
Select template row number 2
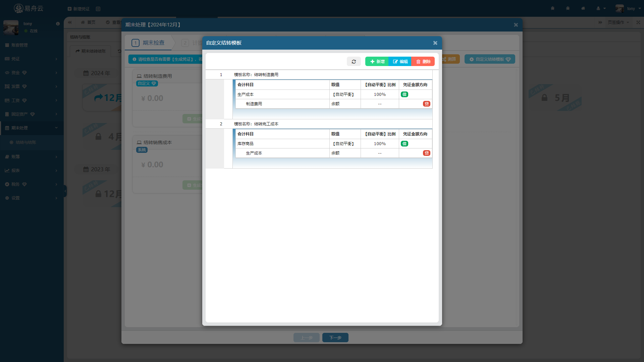pyautogui.click(x=221, y=124)
